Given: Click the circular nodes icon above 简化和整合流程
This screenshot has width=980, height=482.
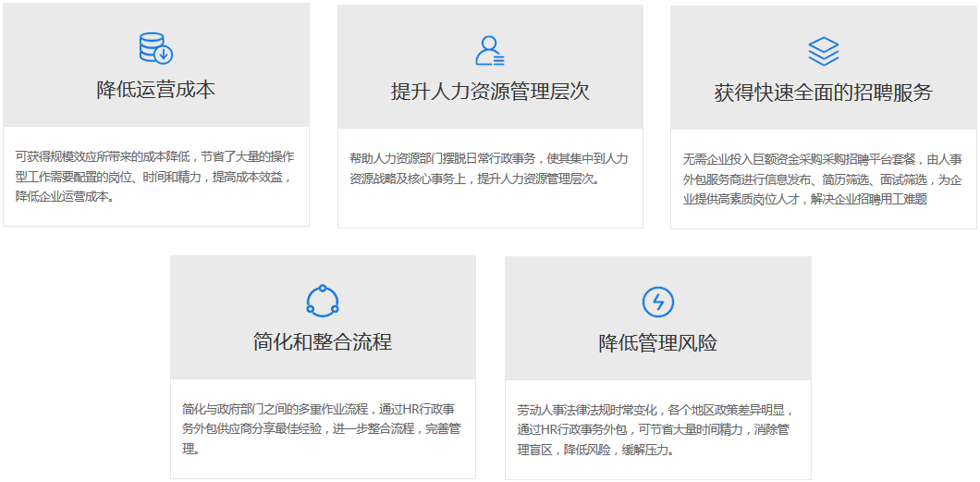Looking at the screenshot, I should coord(323,301).
